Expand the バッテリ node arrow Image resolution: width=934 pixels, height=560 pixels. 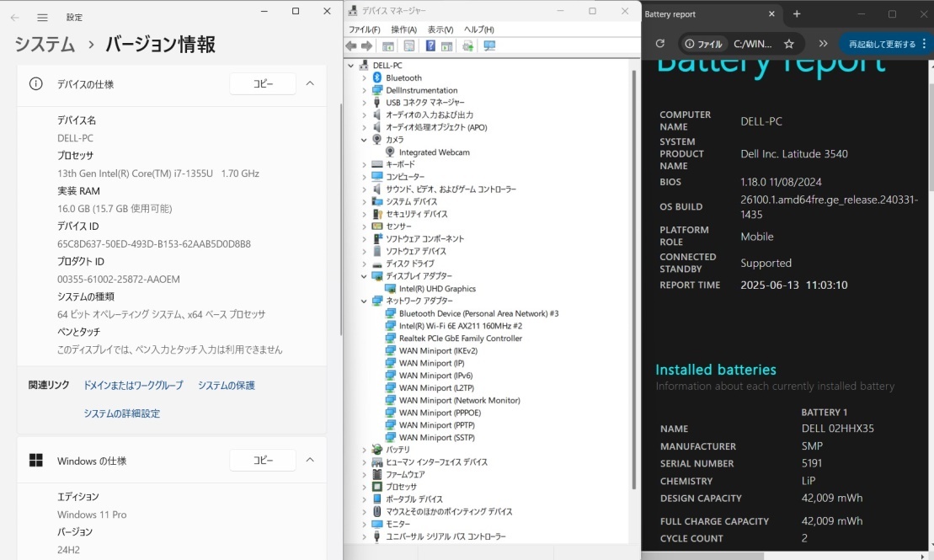click(364, 449)
